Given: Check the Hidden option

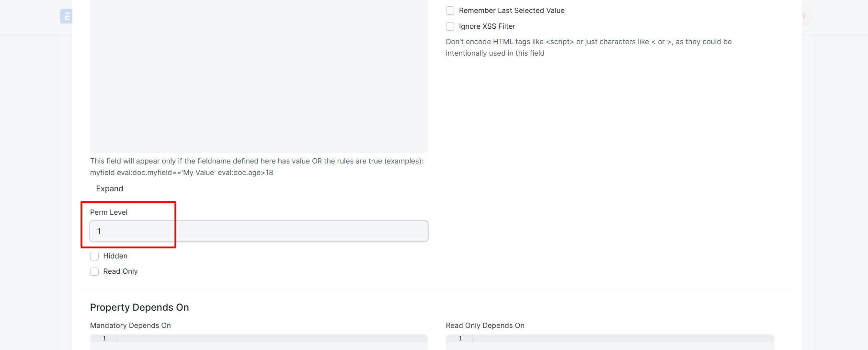Looking at the screenshot, I should click(94, 256).
